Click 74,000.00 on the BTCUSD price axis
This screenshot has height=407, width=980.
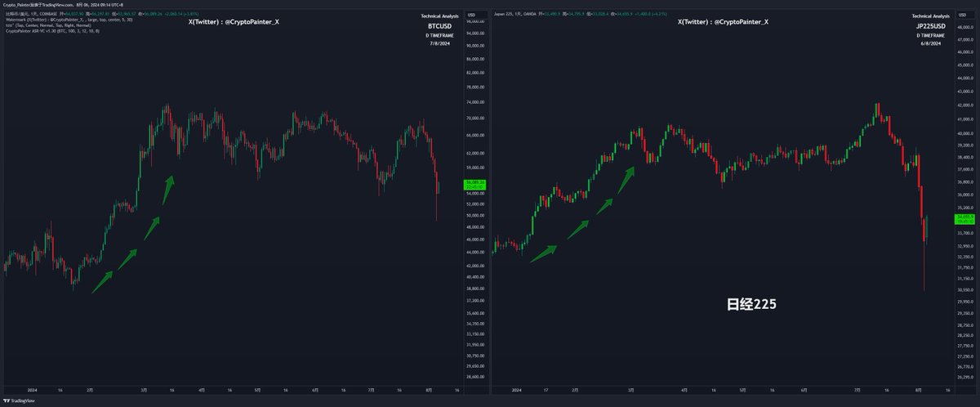[475, 103]
